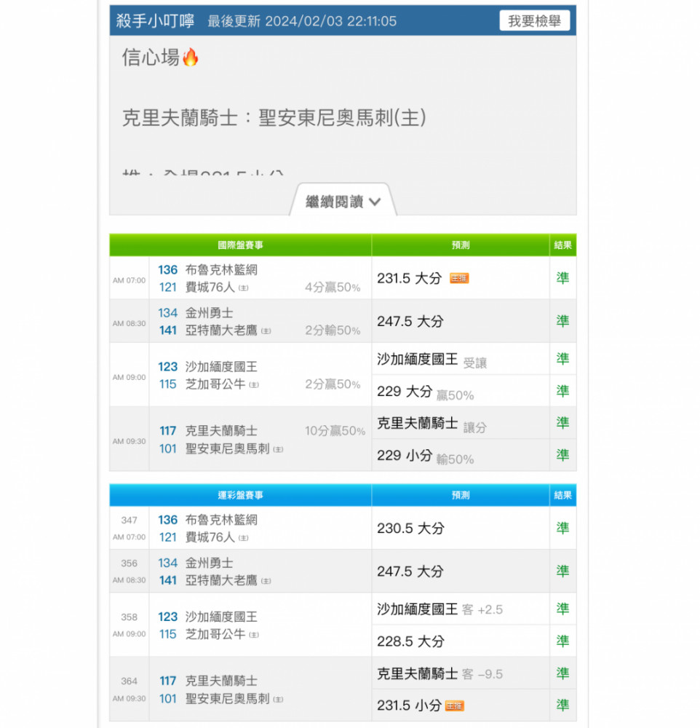Select 金州勇士 in the 運彩盤賽事 table

(x=210, y=563)
